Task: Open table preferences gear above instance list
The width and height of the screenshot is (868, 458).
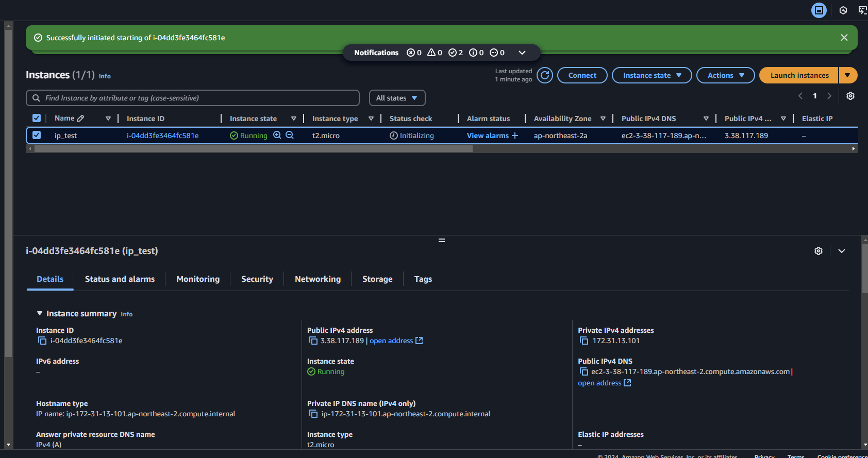Action: [850, 96]
